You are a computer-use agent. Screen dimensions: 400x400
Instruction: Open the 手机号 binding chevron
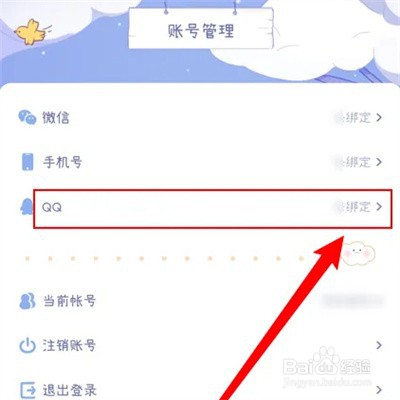coord(379,162)
